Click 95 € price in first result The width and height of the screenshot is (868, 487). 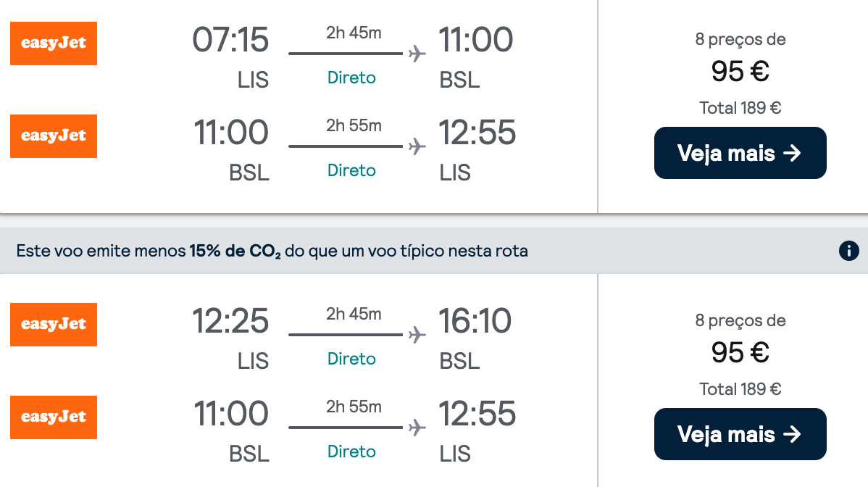pyautogui.click(x=740, y=72)
